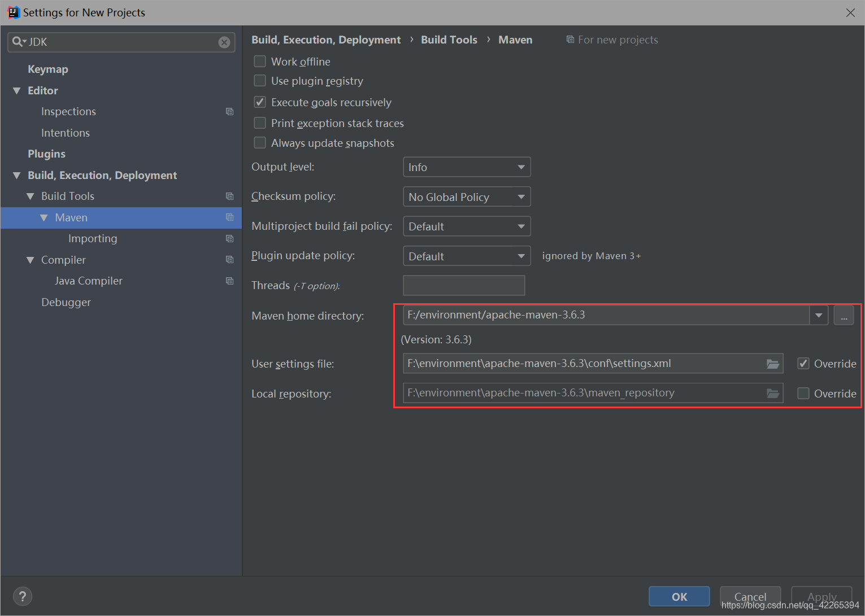Open Debugger settings page
The image size is (865, 616).
pos(66,303)
